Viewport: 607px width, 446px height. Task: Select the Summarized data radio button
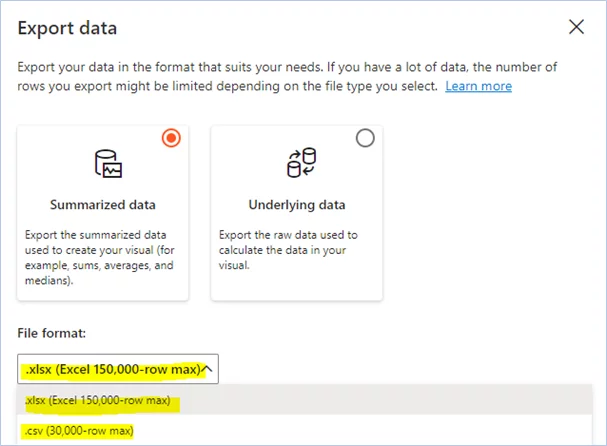coord(171,138)
